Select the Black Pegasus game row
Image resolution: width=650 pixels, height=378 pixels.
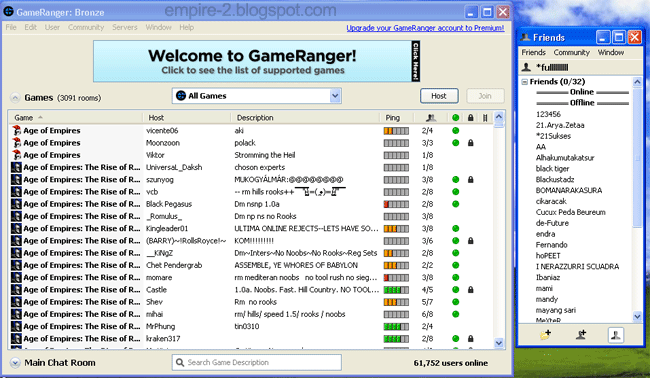pyautogui.click(x=251, y=204)
